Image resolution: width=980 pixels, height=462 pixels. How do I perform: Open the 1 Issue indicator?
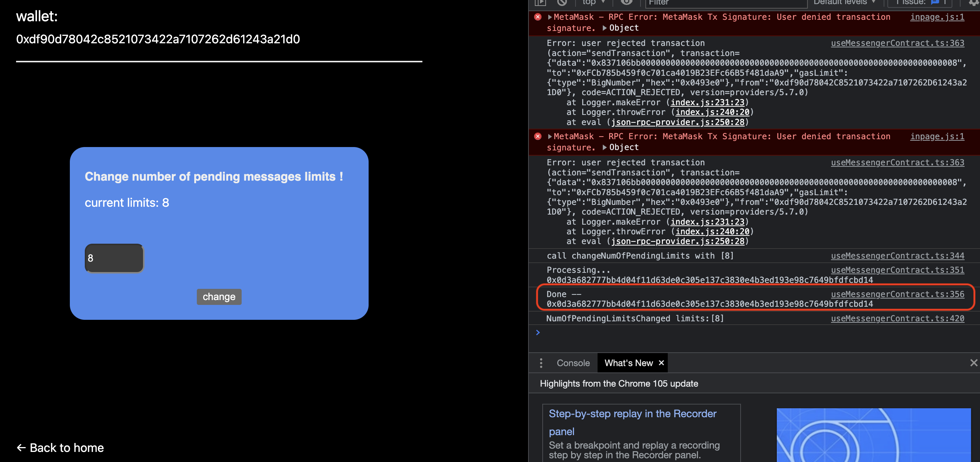(919, 2)
